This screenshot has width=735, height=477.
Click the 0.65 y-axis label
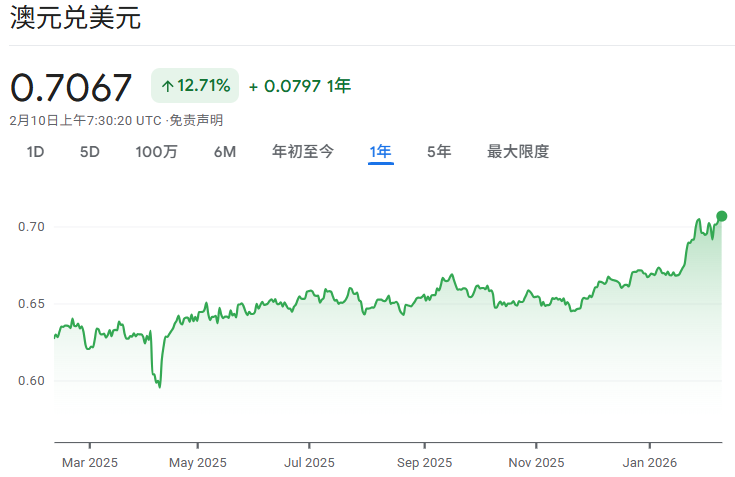[31, 304]
